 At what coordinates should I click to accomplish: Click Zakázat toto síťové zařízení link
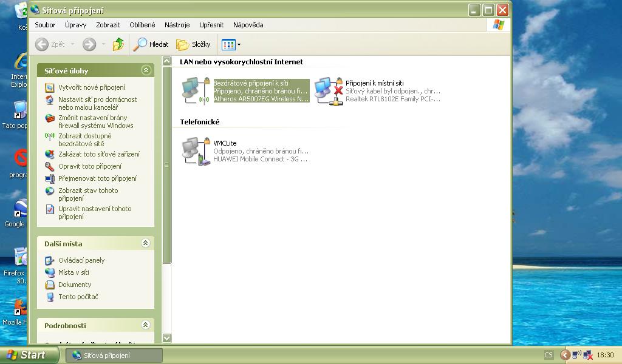(98, 154)
